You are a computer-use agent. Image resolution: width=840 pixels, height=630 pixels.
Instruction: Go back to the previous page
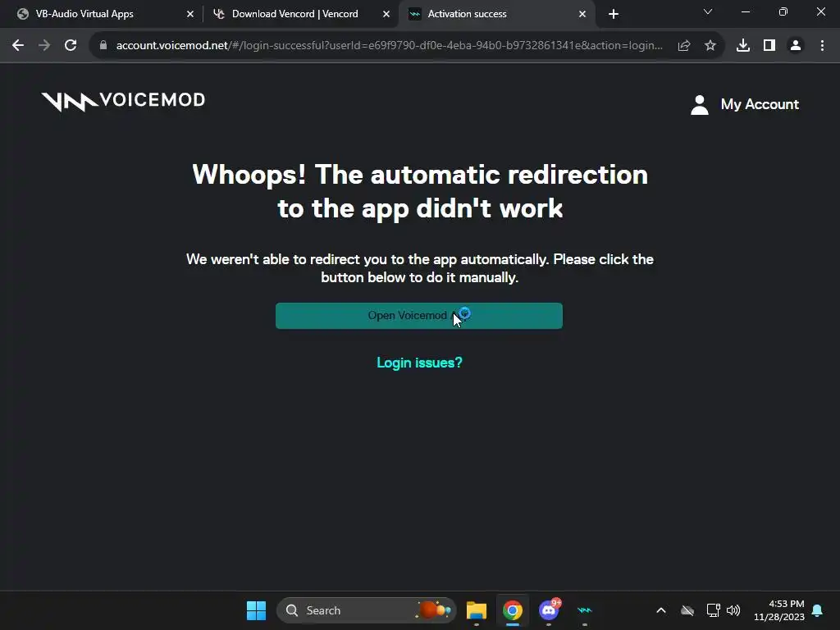click(x=18, y=46)
